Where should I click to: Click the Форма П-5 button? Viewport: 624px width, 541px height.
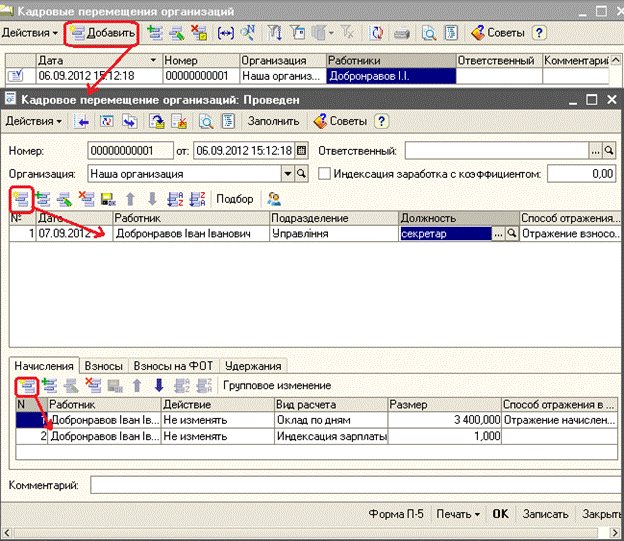[396, 514]
